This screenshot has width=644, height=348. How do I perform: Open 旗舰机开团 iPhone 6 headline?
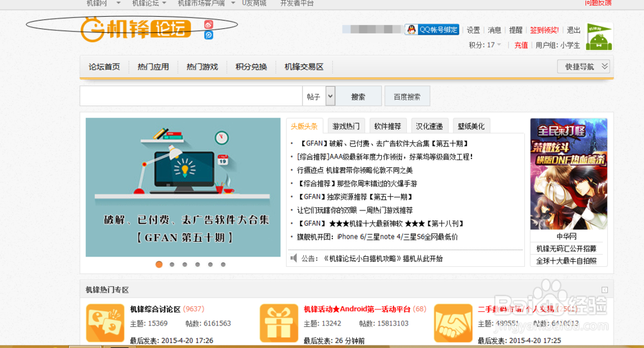point(377,237)
